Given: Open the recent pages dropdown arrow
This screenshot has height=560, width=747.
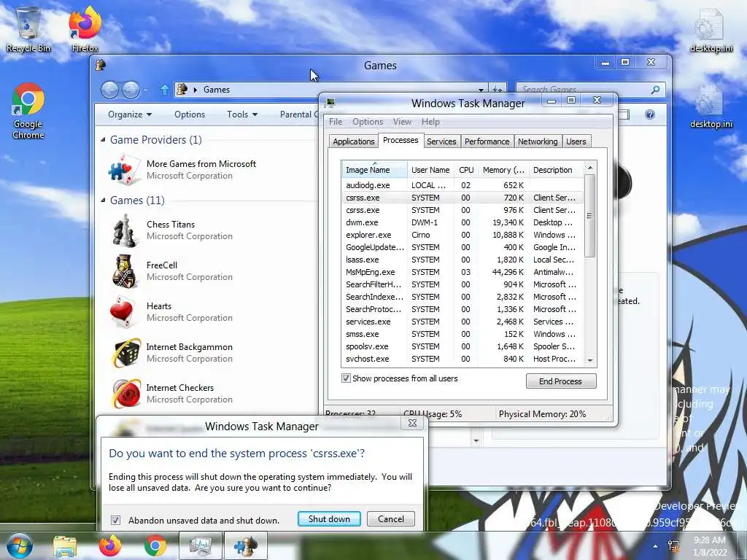Looking at the screenshot, I should pyautogui.click(x=145, y=90).
